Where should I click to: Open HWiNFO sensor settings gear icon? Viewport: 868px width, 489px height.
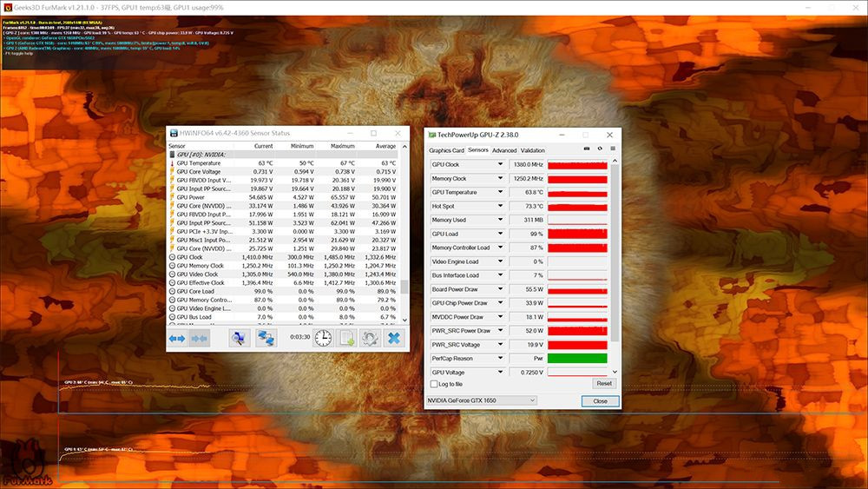[371, 338]
